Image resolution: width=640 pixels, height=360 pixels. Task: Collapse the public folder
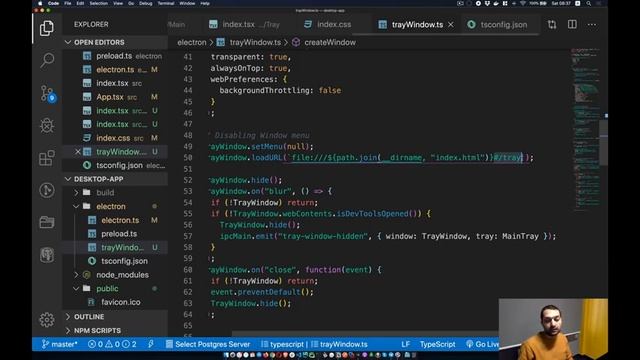115,289
